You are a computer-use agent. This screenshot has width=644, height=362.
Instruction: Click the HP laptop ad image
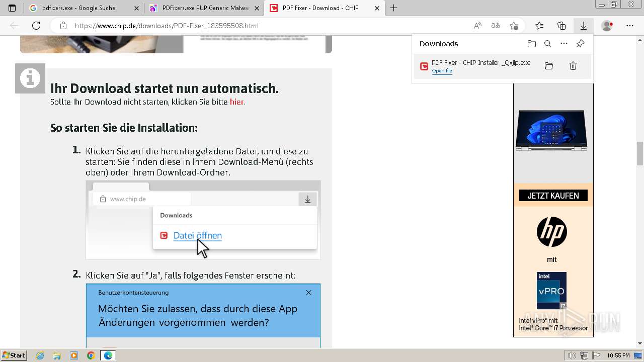tap(551, 130)
